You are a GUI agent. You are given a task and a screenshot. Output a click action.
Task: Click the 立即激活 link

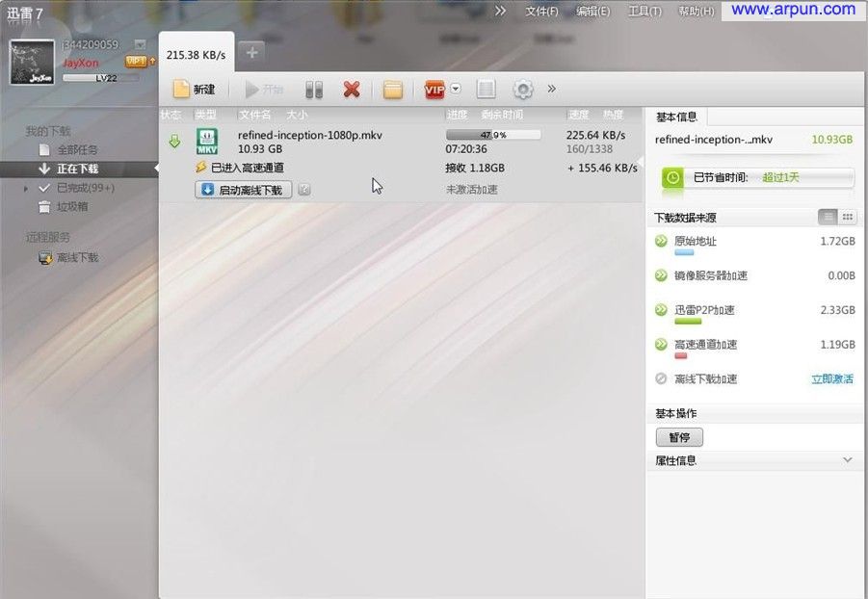point(832,379)
